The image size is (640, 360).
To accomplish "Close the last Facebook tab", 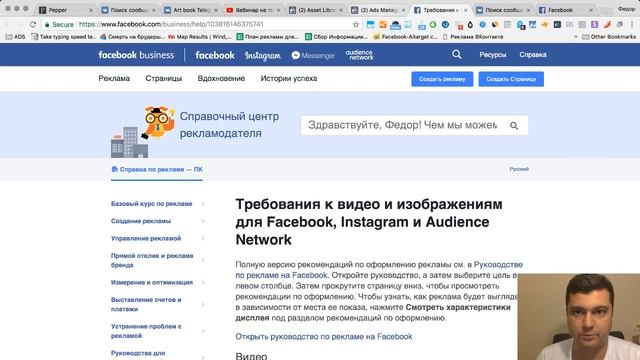I will pyautogui.click(x=591, y=10).
